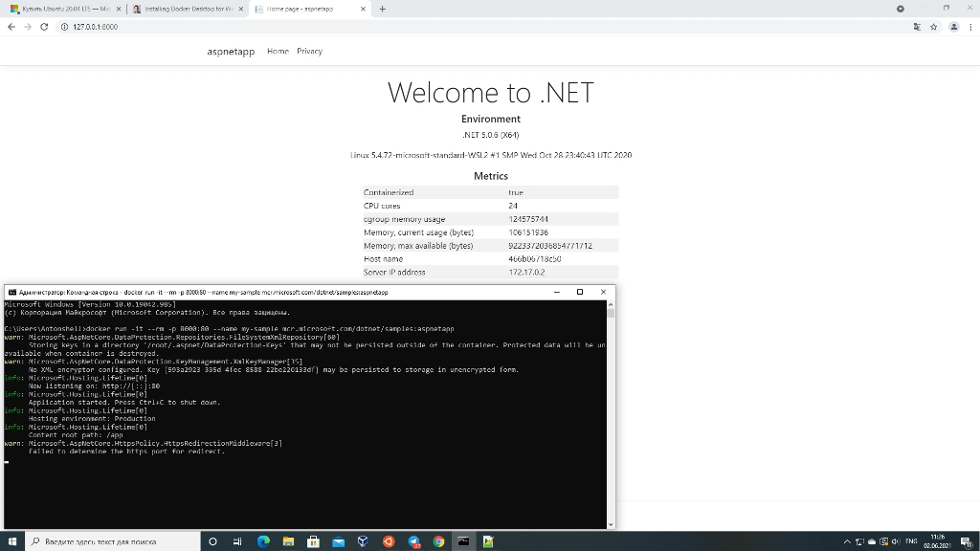
Task: Click the Command Prompt scrollbar thumb
Action: [611, 313]
